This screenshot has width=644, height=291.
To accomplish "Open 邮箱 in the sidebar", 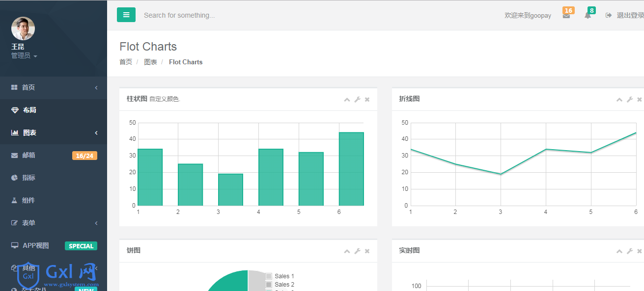I will pyautogui.click(x=28, y=155).
